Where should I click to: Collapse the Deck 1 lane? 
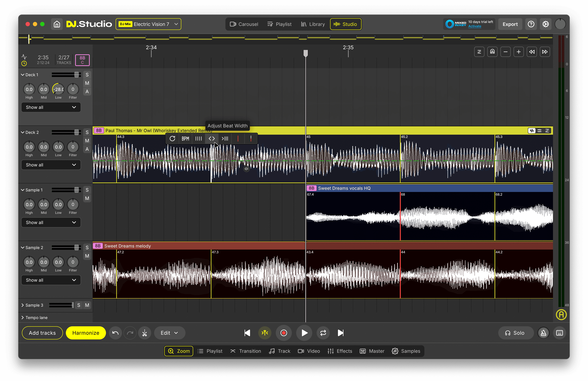(23, 75)
